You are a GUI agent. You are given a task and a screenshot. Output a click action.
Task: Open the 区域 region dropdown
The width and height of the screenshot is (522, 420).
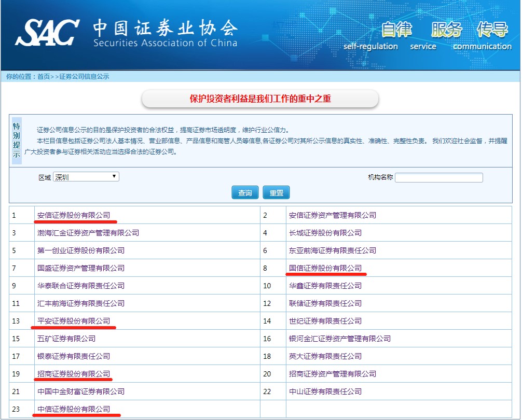tap(86, 177)
